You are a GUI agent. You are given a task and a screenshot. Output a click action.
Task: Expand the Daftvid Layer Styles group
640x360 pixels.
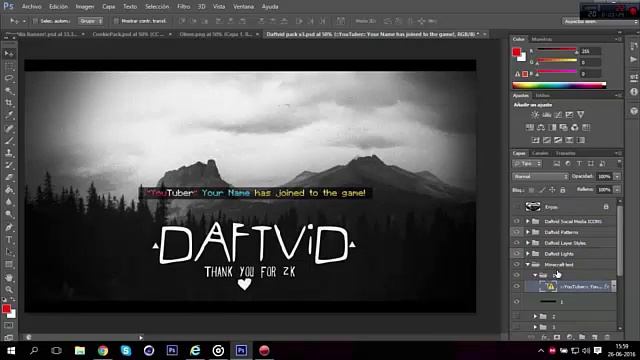pyautogui.click(x=528, y=243)
